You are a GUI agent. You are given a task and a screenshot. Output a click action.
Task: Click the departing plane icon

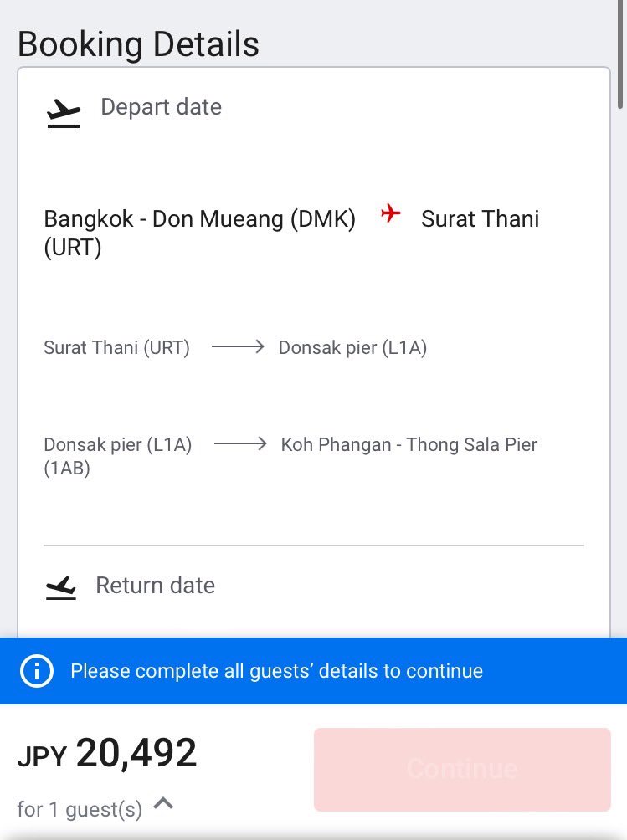click(63, 112)
